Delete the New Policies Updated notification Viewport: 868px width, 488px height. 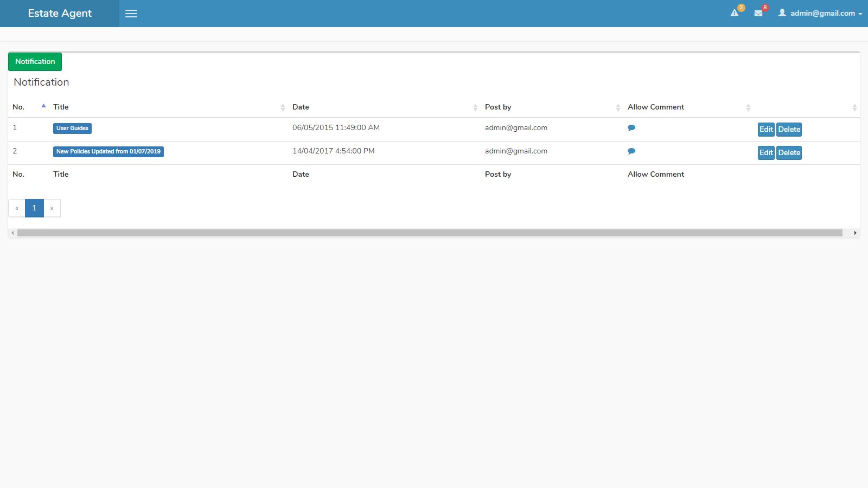click(x=789, y=153)
